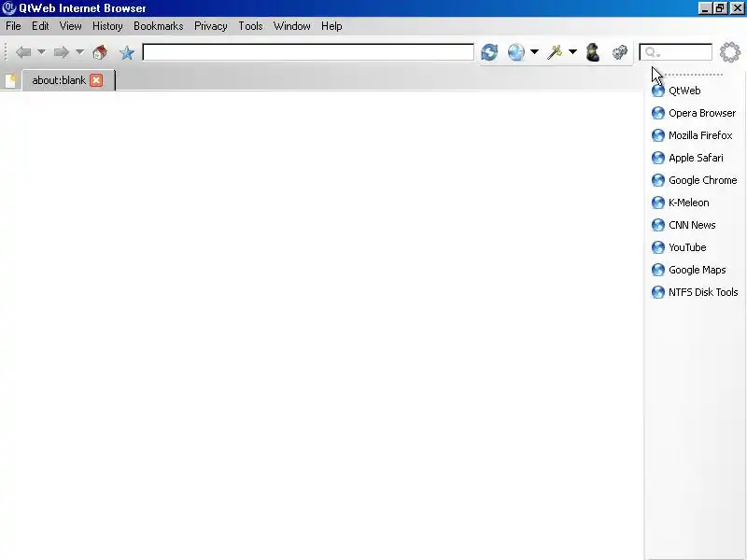Click the Forward arrow button
The height and width of the screenshot is (560, 747).
point(61,52)
